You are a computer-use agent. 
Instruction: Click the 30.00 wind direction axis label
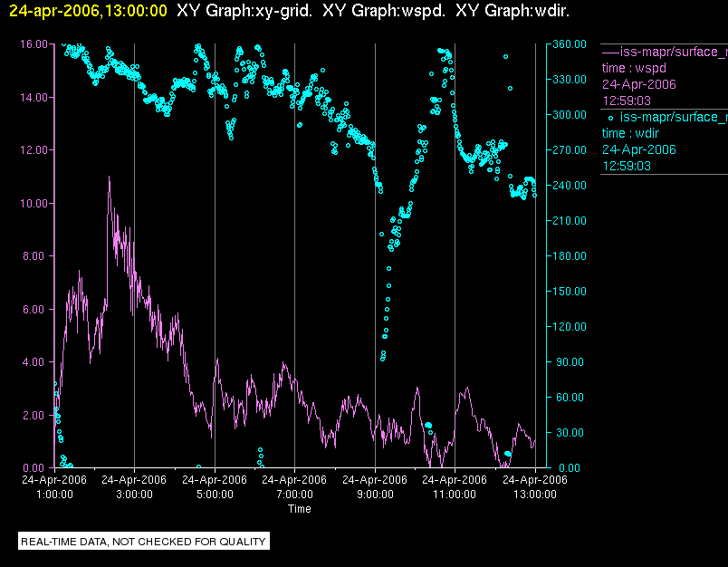(x=571, y=432)
